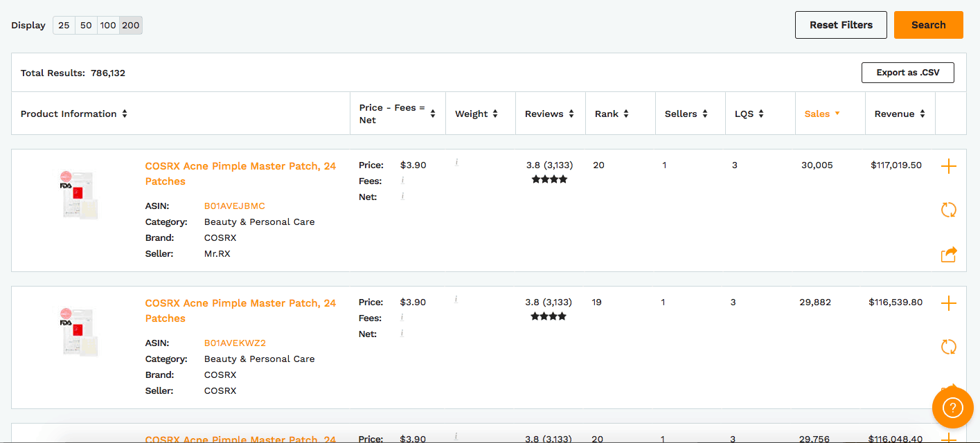Click Total Results 786,132 text
980x443 pixels.
73,73
